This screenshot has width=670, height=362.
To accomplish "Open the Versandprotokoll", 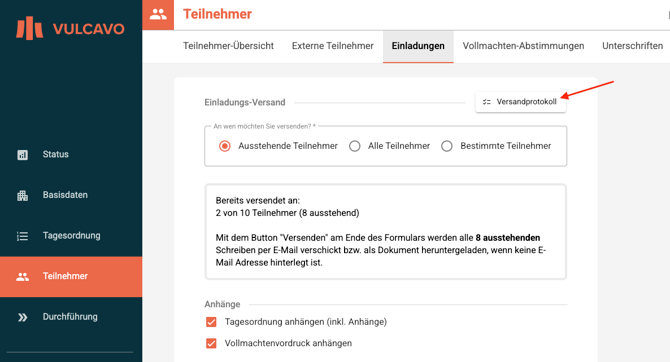I will pyautogui.click(x=520, y=102).
